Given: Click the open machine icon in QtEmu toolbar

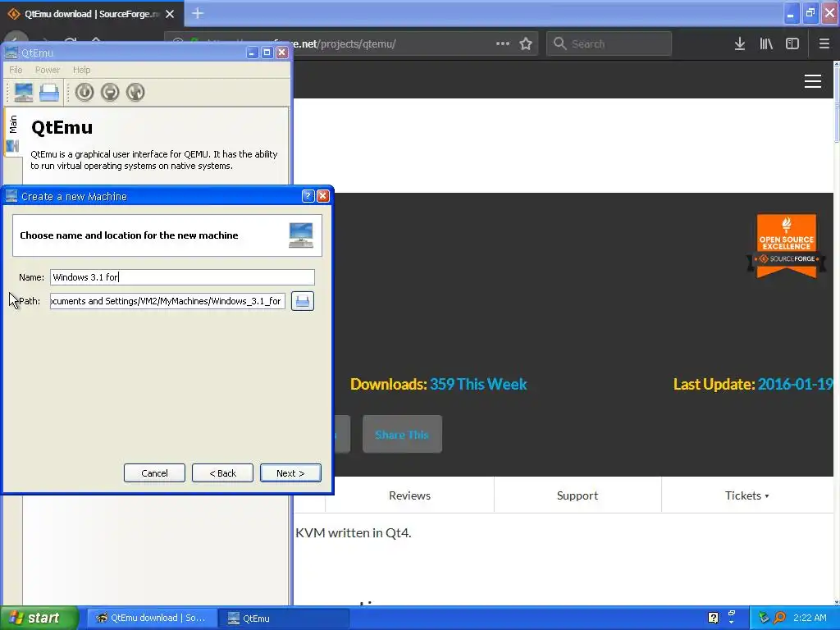Looking at the screenshot, I should (49, 92).
